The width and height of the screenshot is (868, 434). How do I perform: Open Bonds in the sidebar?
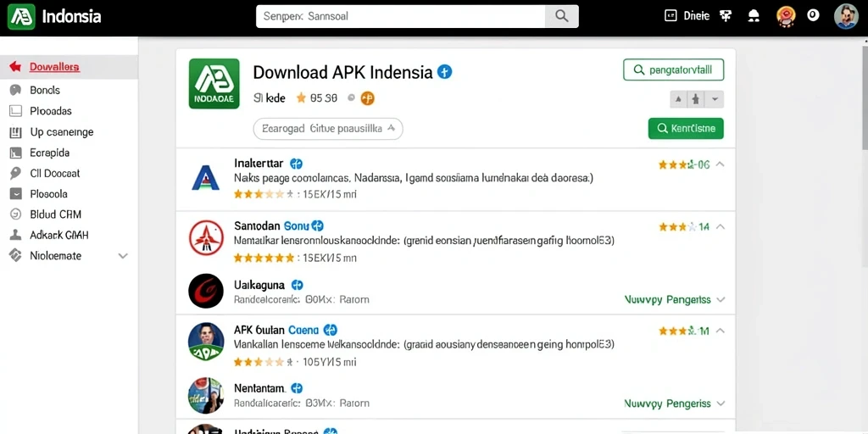(45, 90)
